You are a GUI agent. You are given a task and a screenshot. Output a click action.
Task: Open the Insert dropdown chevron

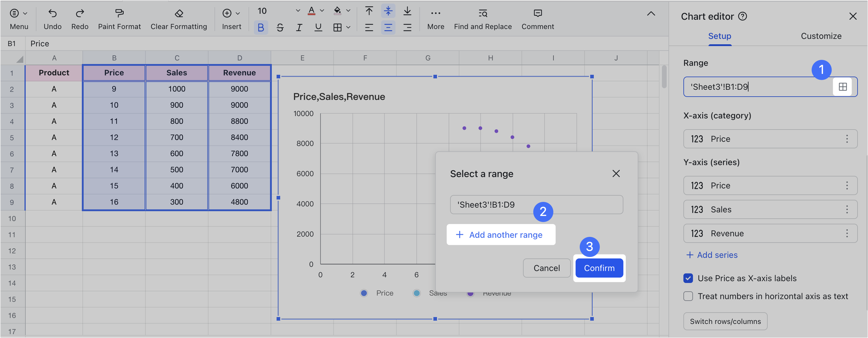coord(238,13)
